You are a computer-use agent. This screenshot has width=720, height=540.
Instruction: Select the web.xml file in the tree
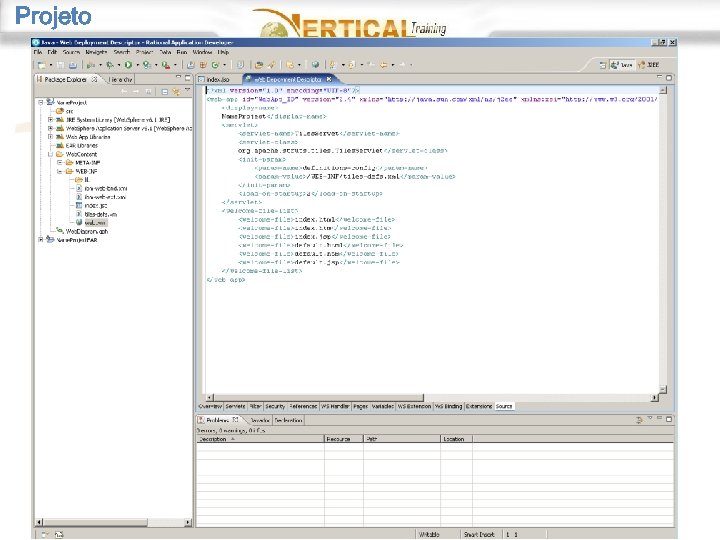[94, 223]
